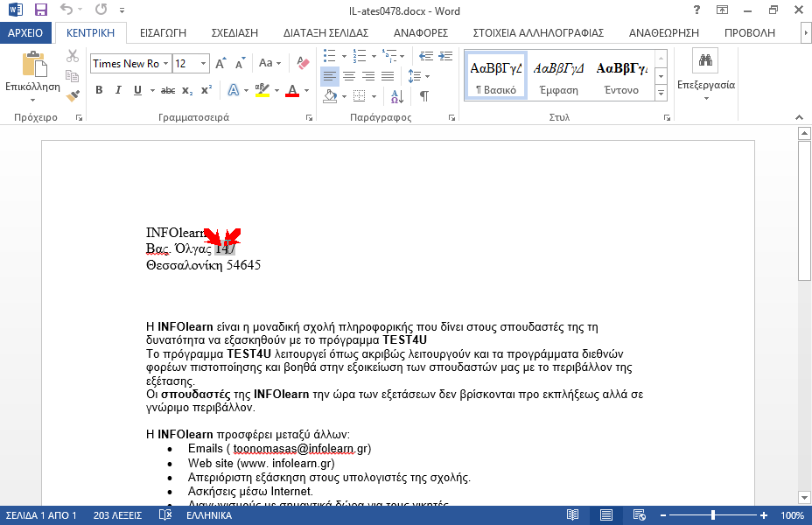Change language via ΕΛΛΗΝΙΚΑ in status bar
812x525 pixels.
point(209,515)
